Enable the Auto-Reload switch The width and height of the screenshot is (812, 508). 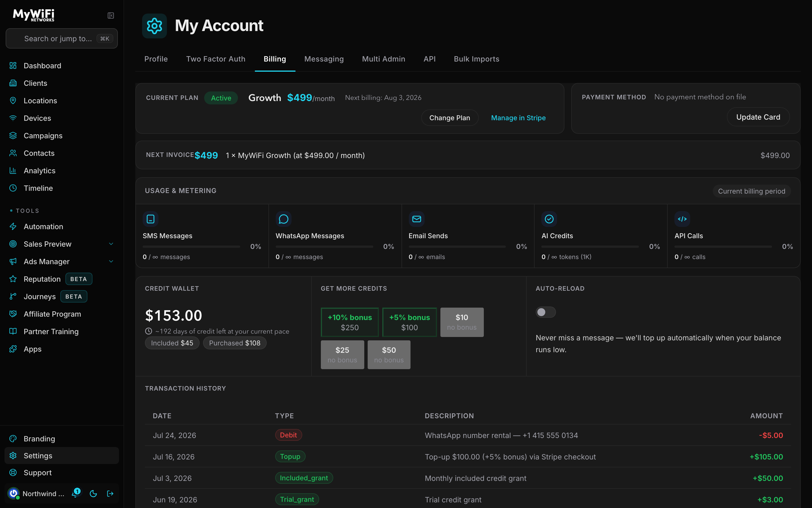tap(546, 312)
